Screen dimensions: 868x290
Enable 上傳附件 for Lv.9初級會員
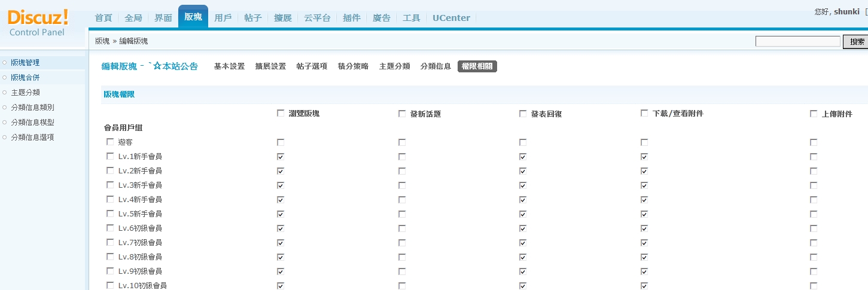pos(814,271)
